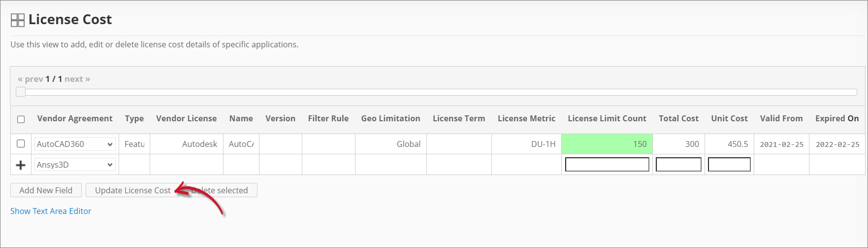This screenshot has width=868, height=248.
Task: Click the Vendor Agreement column header
Action: [x=75, y=118]
